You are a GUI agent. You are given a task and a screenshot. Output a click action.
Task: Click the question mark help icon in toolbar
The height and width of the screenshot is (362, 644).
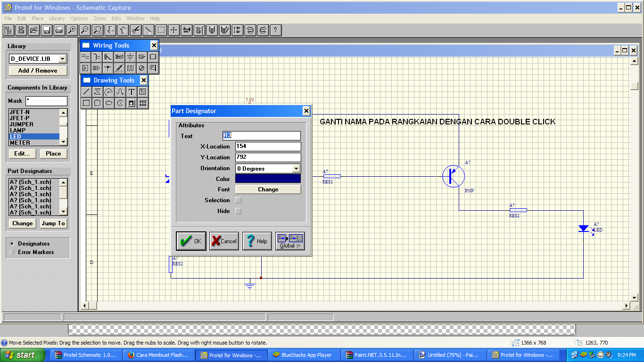276,30
